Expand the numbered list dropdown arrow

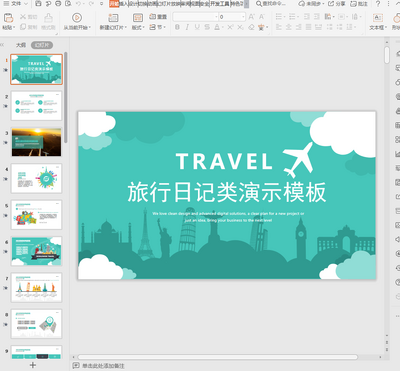[x=298, y=17]
